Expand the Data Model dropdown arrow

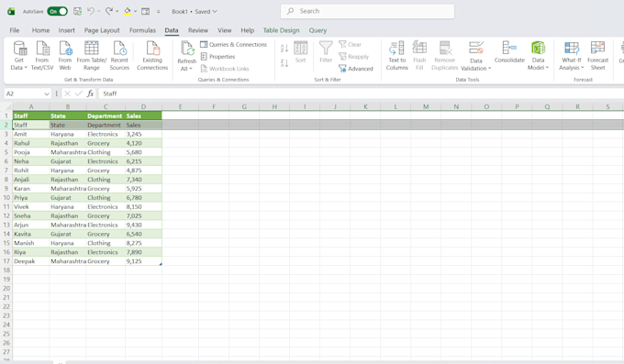[x=547, y=68]
